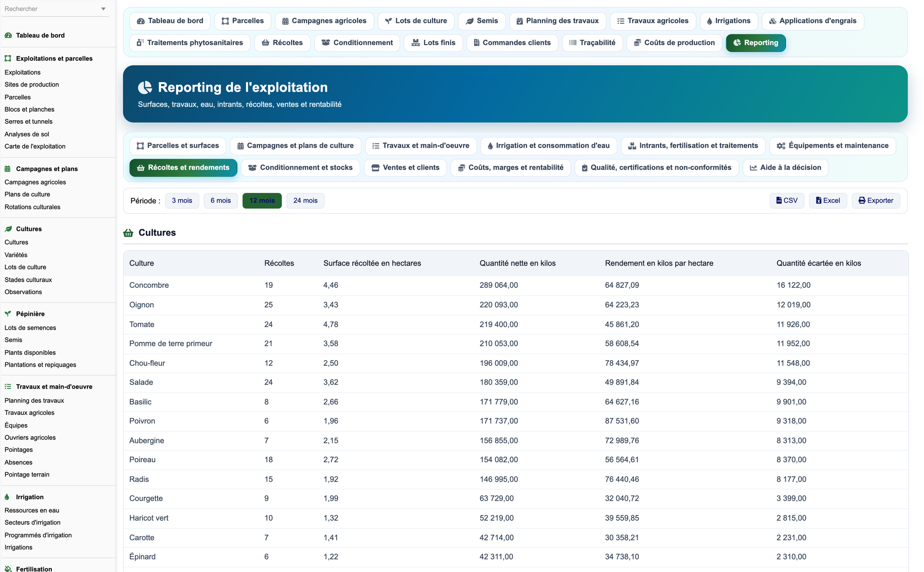
Task: Open Carte de l'exploitation sidebar link
Action: 35,146
